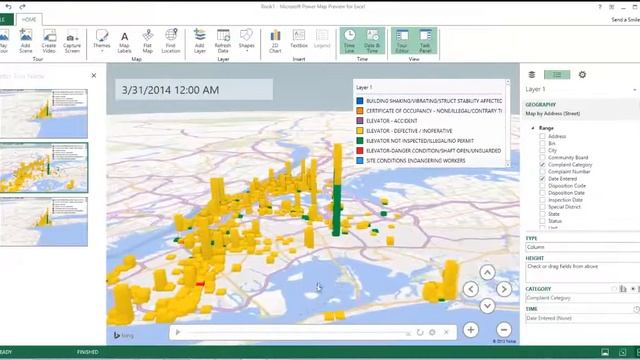Viewport: 640px width, 360px height.
Task: Click the yellow Elevator Defective swatch
Action: 360,131
